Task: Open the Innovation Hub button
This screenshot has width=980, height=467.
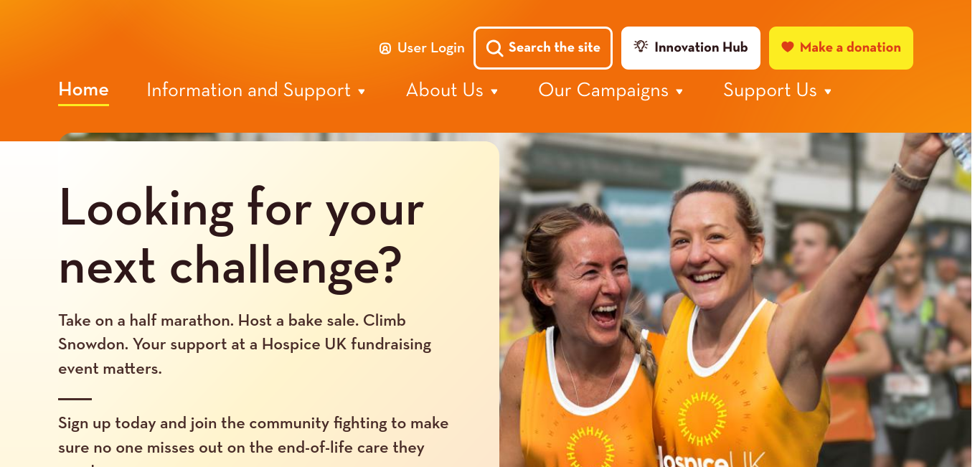Action: coord(691,48)
